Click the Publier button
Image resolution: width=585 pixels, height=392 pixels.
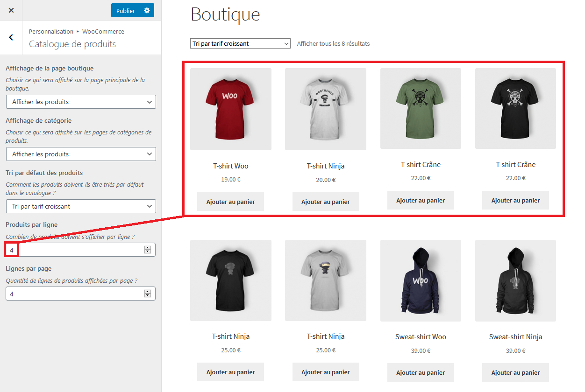pyautogui.click(x=126, y=11)
